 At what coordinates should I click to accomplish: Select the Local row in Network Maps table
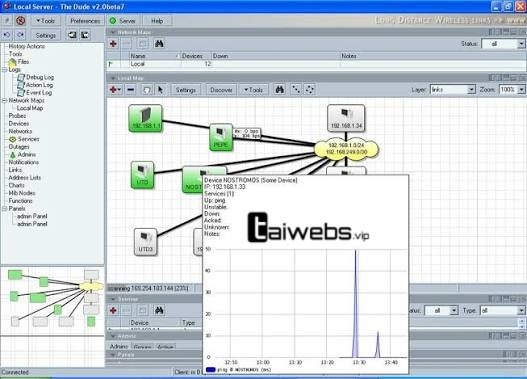(316, 64)
